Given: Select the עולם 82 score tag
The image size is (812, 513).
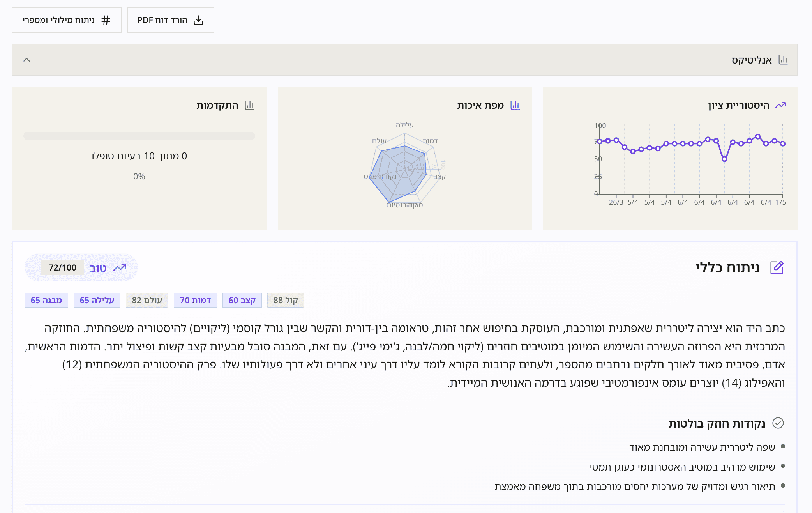Looking at the screenshot, I should coord(147,300).
